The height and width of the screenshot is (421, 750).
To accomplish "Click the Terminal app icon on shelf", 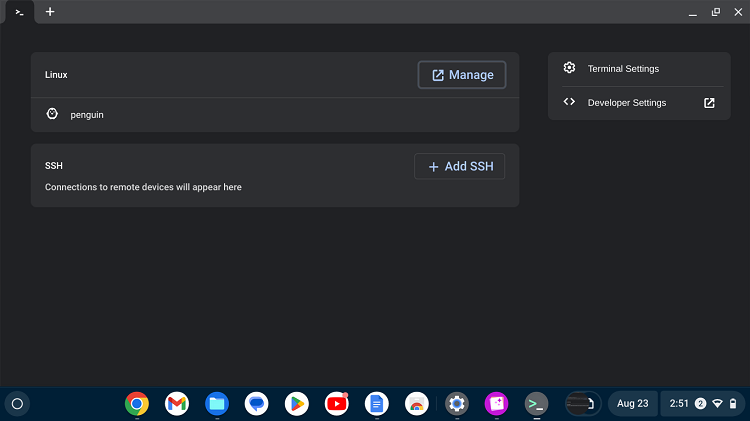I will [537, 404].
